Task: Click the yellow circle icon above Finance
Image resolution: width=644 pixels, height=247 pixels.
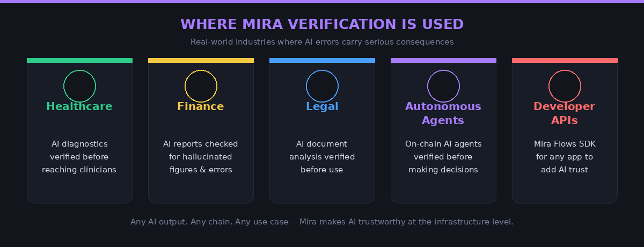Action: click(x=201, y=86)
